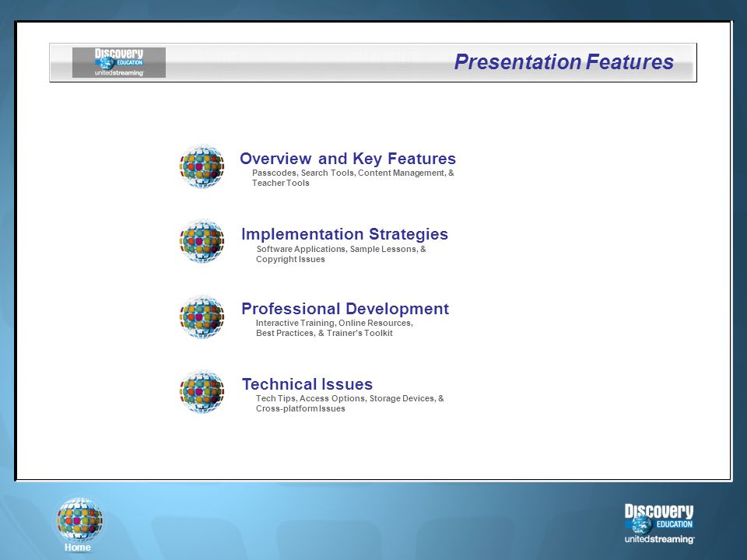
Task: Click the Home label at bottom left
Action: coord(78,548)
